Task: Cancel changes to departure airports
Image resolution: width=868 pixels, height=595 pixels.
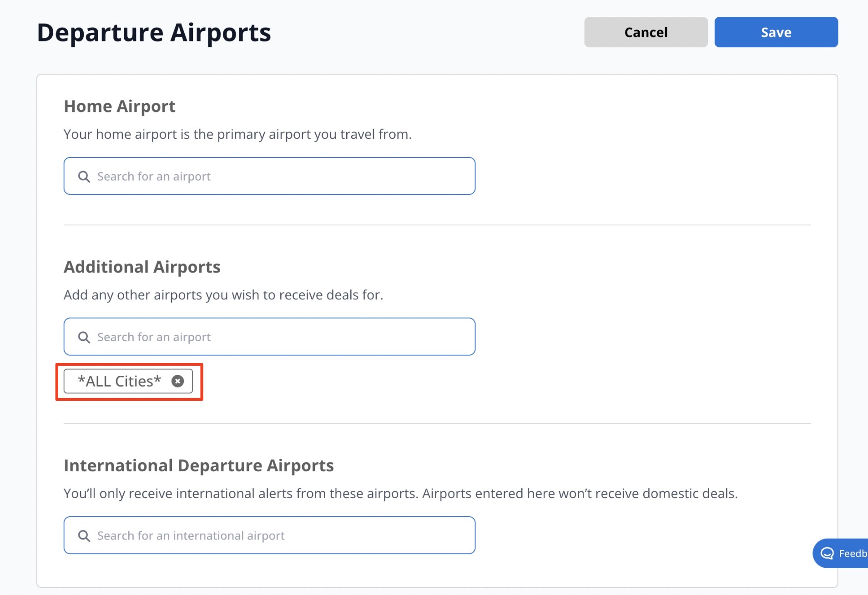Action: [646, 32]
